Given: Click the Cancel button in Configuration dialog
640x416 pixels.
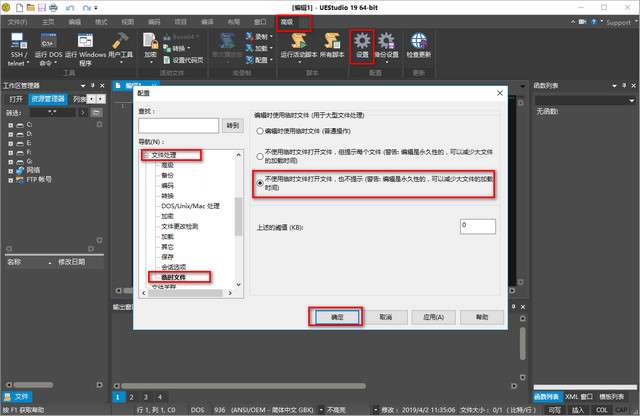Looking at the screenshot, I should (385, 317).
